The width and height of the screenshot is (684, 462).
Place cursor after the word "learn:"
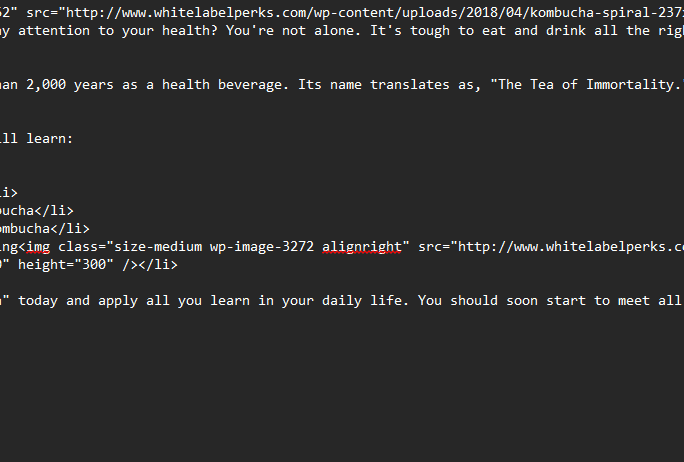tap(73, 139)
